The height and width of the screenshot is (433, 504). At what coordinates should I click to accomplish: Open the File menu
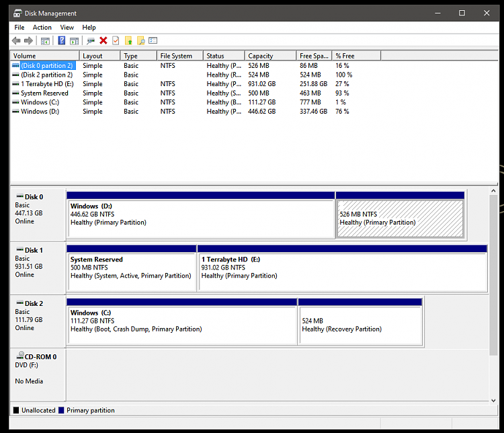pos(19,28)
